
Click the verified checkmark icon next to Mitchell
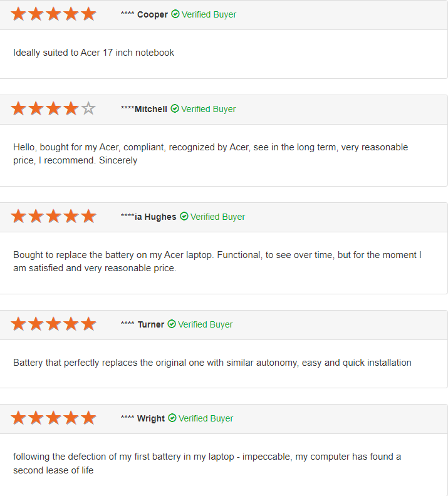175,108
